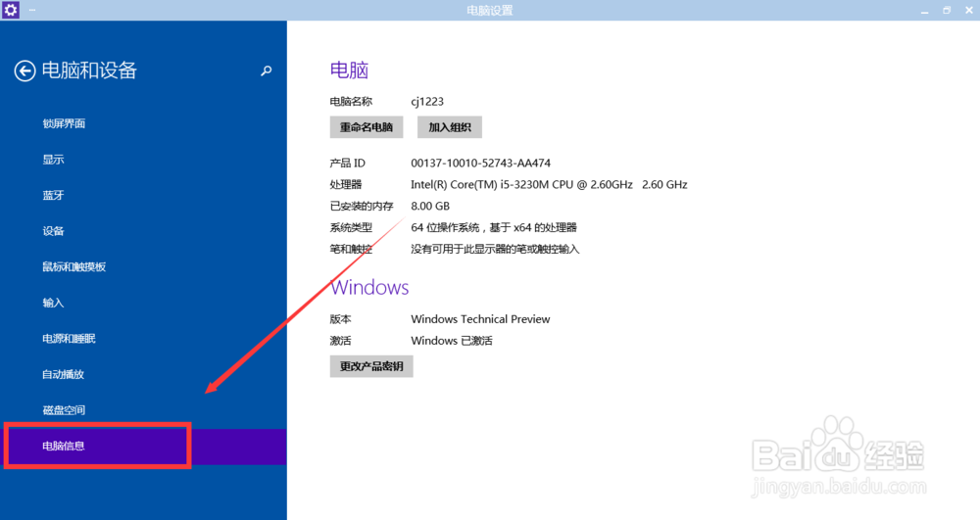Click product ID 00137-10010-52743-AA474
The width and height of the screenshot is (980, 520).
point(480,163)
